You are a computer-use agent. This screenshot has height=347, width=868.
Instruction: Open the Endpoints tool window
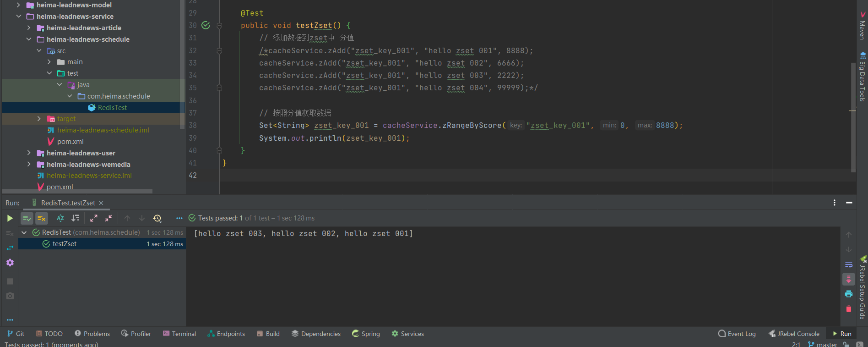coord(226,334)
